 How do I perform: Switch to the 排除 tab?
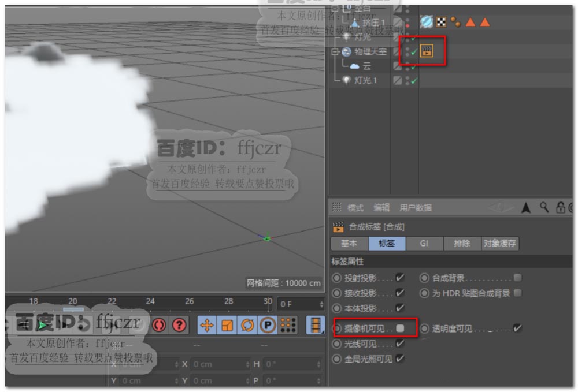[x=462, y=243]
